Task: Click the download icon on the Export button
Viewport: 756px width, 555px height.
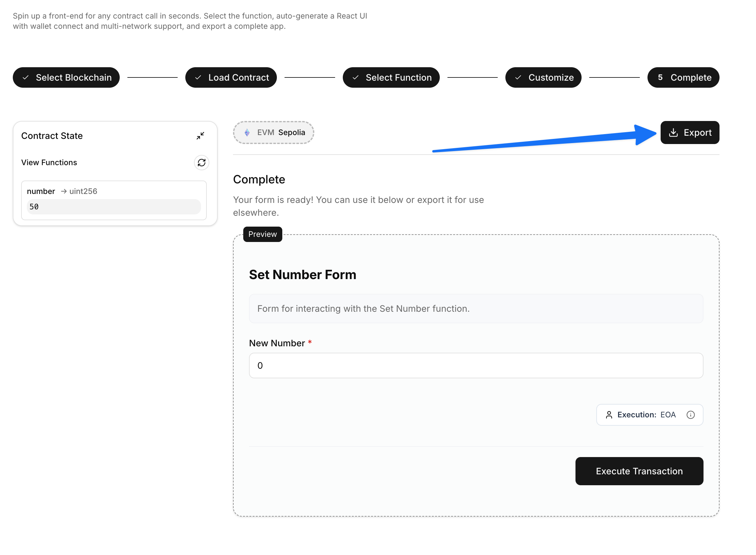Action: (x=673, y=133)
